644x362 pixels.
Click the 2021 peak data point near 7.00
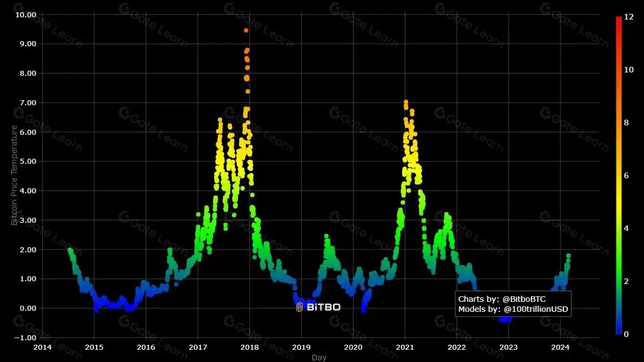click(406, 102)
